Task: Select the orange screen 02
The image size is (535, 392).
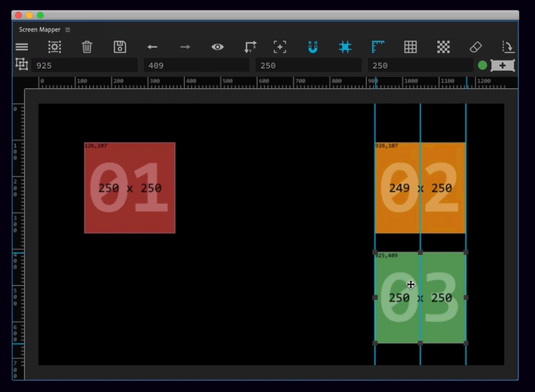Action: point(420,188)
